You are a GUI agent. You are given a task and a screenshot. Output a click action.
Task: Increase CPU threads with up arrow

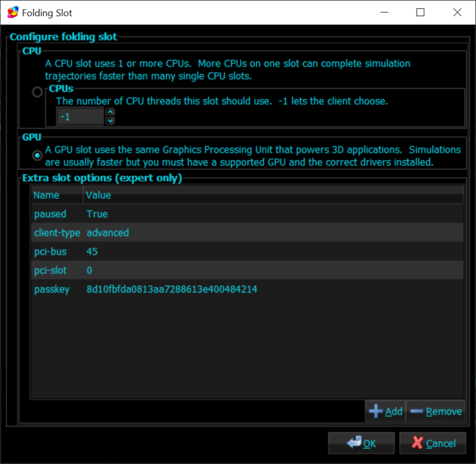[x=110, y=111]
